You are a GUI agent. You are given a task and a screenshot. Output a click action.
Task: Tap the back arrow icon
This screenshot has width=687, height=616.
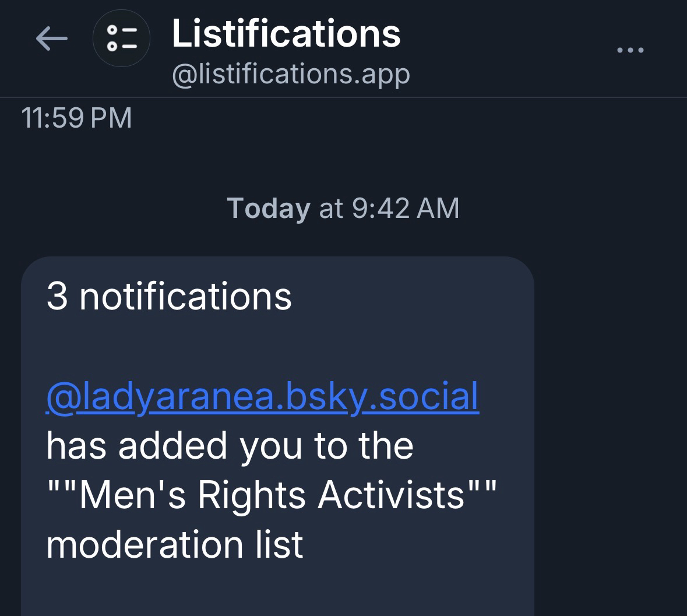tap(51, 39)
